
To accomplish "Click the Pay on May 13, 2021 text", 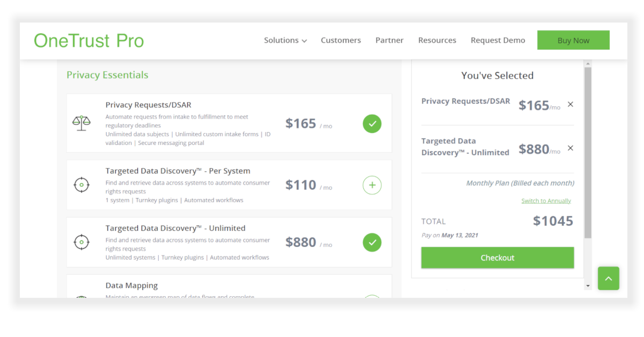I will (x=450, y=235).
